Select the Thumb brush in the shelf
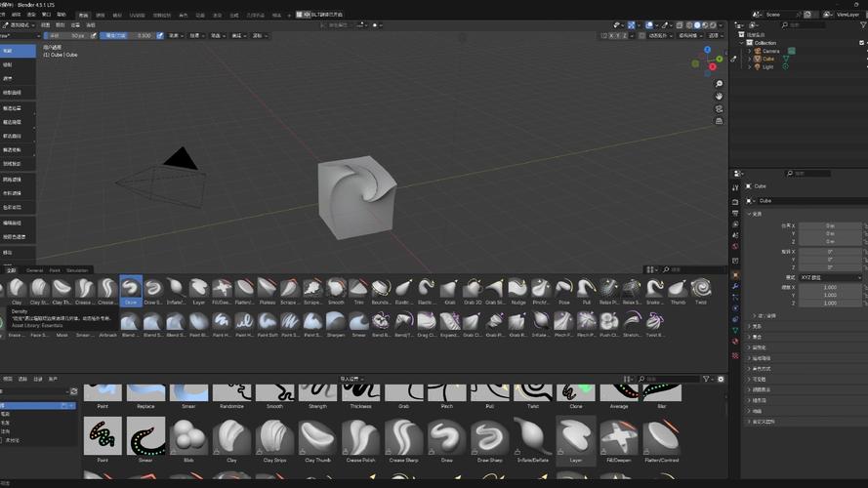 click(x=678, y=291)
